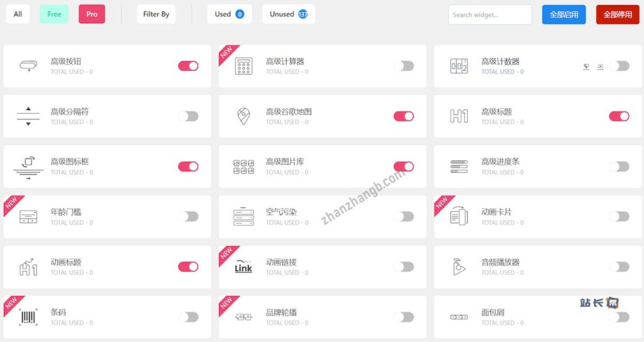This screenshot has height=342, width=644.
Task: Switch on the 品牌轮播 toggle
Action: pyautogui.click(x=404, y=317)
